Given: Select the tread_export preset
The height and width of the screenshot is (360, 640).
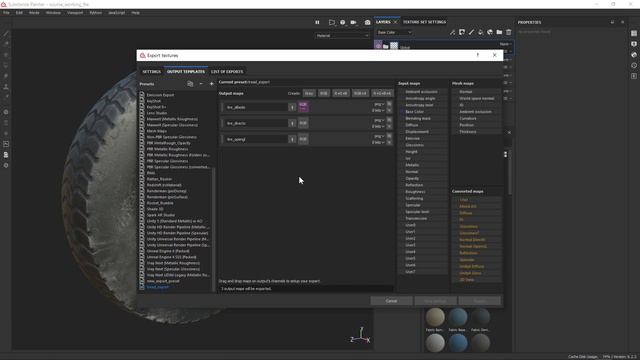Looking at the screenshot, I should [x=157, y=287].
